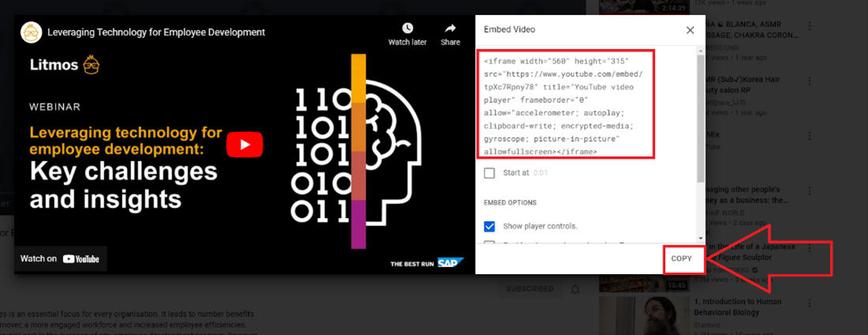The height and width of the screenshot is (335, 868).
Task: Open the three-dot menu for the Japanese Figure Sculptor video
Action: [810, 247]
